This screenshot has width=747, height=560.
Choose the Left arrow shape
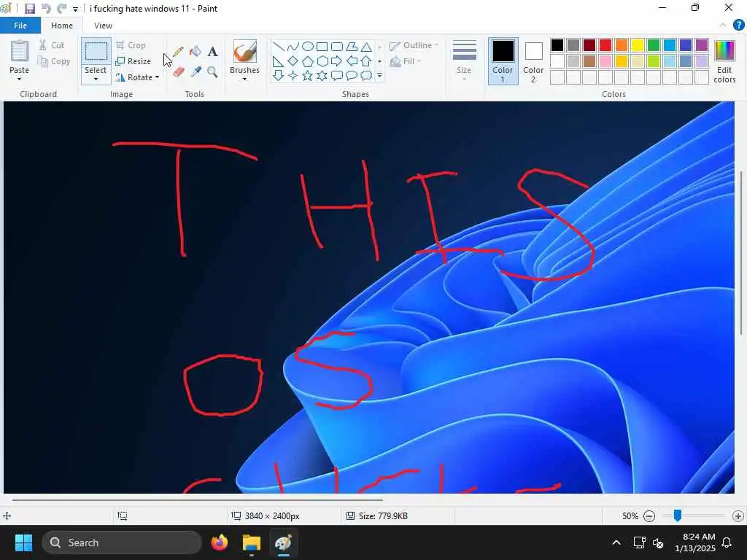coord(352,61)
